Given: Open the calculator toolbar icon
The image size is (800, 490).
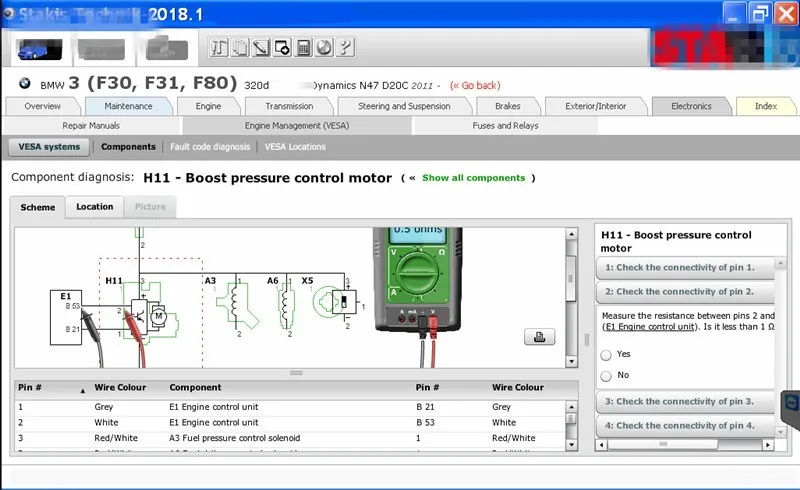Looking at the screenshot, I should click(x=303, y=47).
